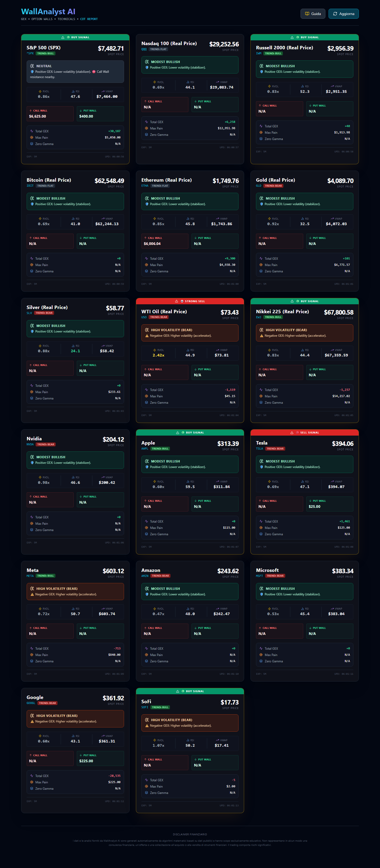Click the Zero Gamma icon in Microsoft card
The image size is (380, 868).
pos(261,661)
